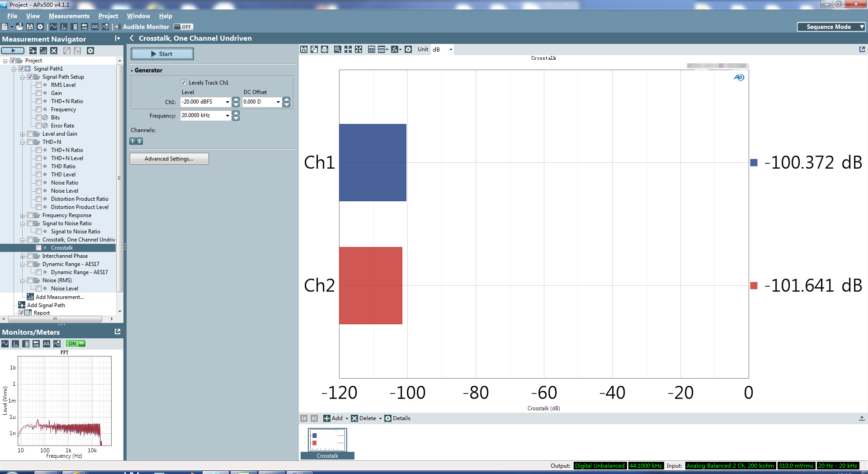Screen dimensions: 868x474
Task: Click the delete X icon in navigator toolbar
Action: pyautogui.click(x=54, y=51)
